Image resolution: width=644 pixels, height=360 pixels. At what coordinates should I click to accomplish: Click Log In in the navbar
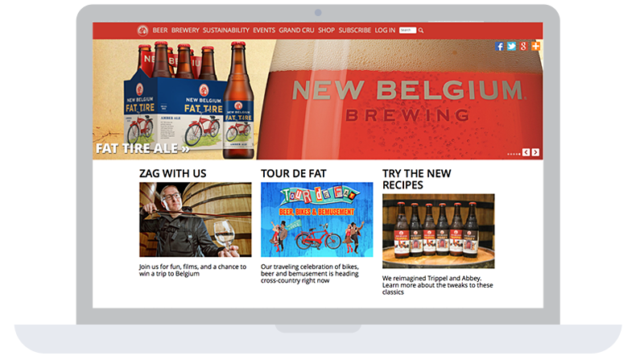click(x=385, y=31)
